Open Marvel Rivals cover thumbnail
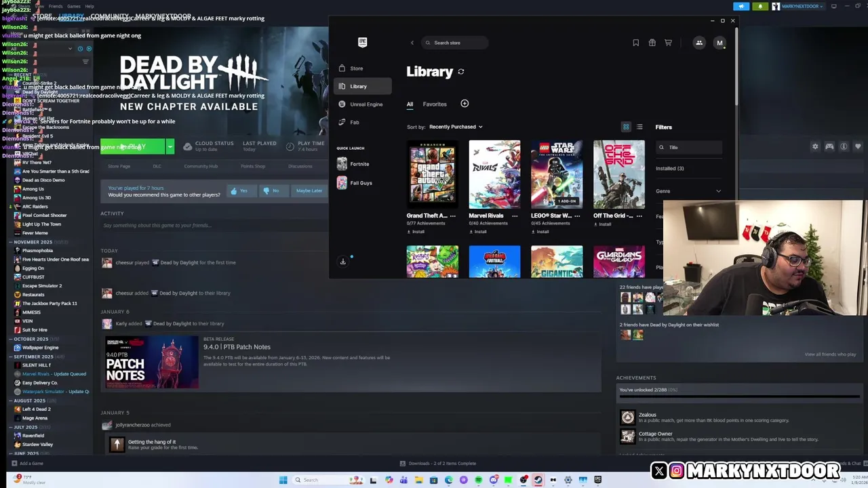This screenshot has height=488, width=868. coord(494,174)
